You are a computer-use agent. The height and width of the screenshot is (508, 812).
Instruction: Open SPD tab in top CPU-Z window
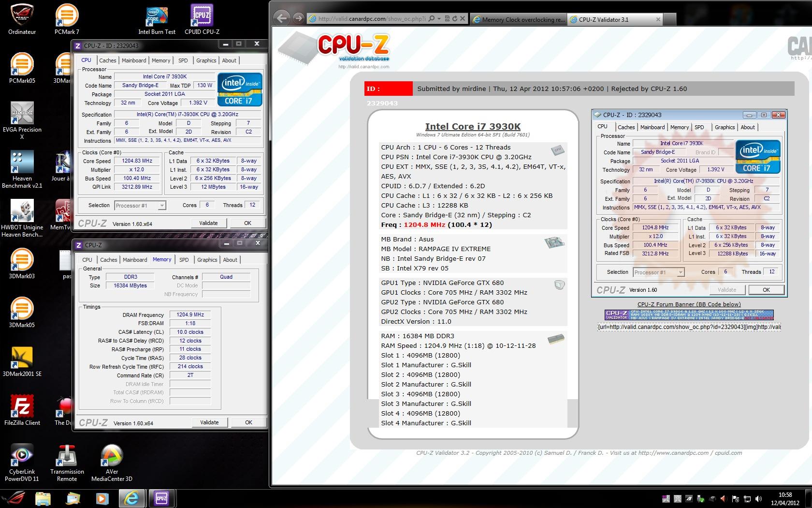(183, 60)
